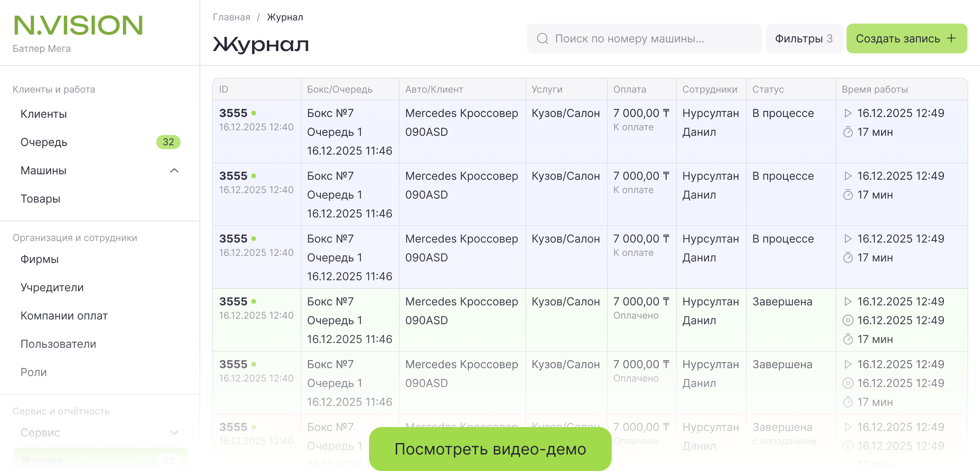Click the Посмотреть видео-демо button
The image size is (980, 471).
490,449
